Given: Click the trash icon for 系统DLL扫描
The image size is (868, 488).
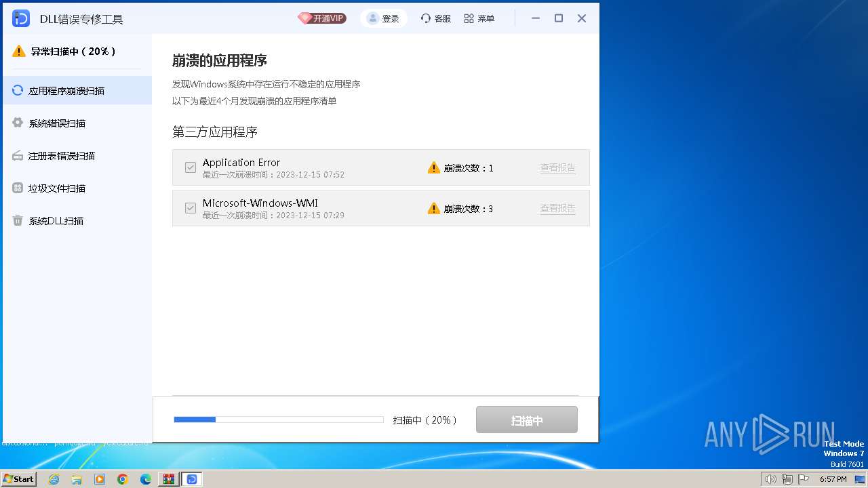Looking at the screenshot, I should click(18, 220).
